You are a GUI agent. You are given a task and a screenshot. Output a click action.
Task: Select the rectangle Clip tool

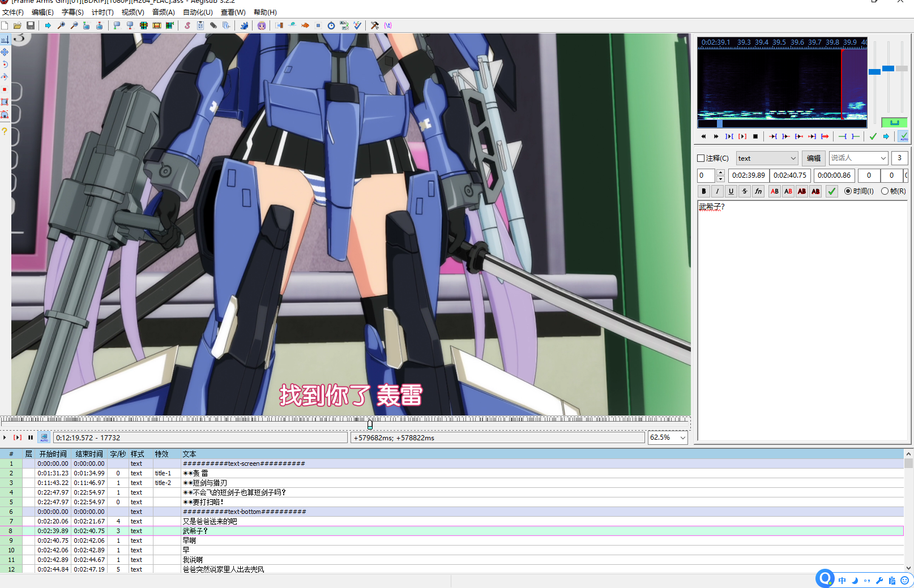click(5, 102)
